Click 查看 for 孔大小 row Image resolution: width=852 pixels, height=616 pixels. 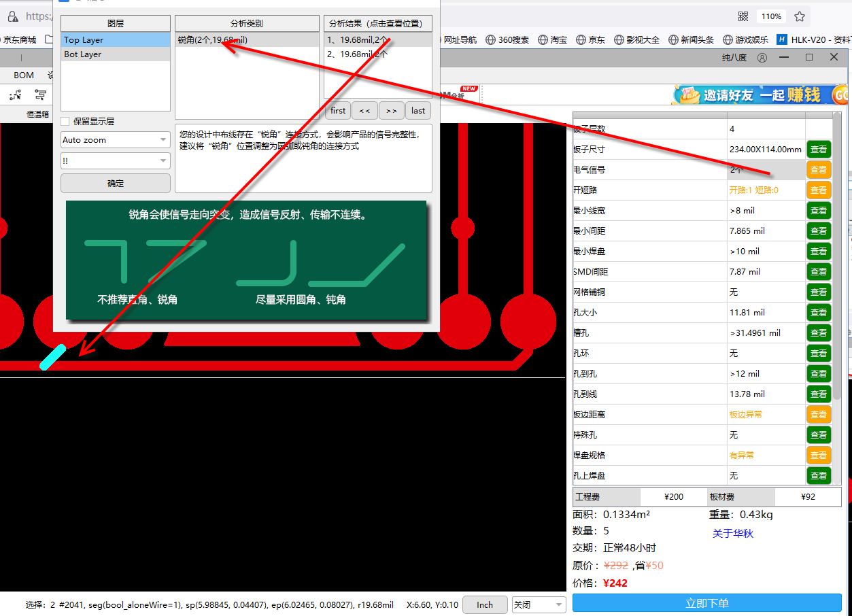tap(819, 313)
